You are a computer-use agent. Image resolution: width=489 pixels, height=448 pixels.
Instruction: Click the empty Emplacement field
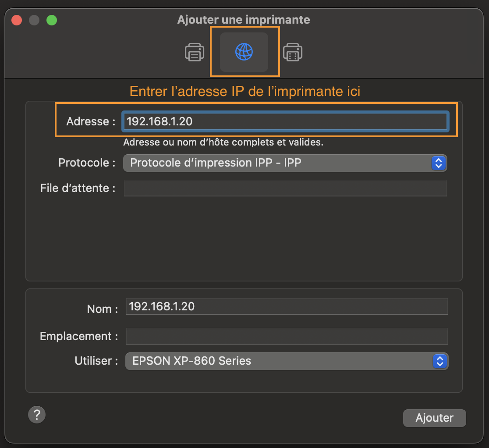tap(287, 336)
